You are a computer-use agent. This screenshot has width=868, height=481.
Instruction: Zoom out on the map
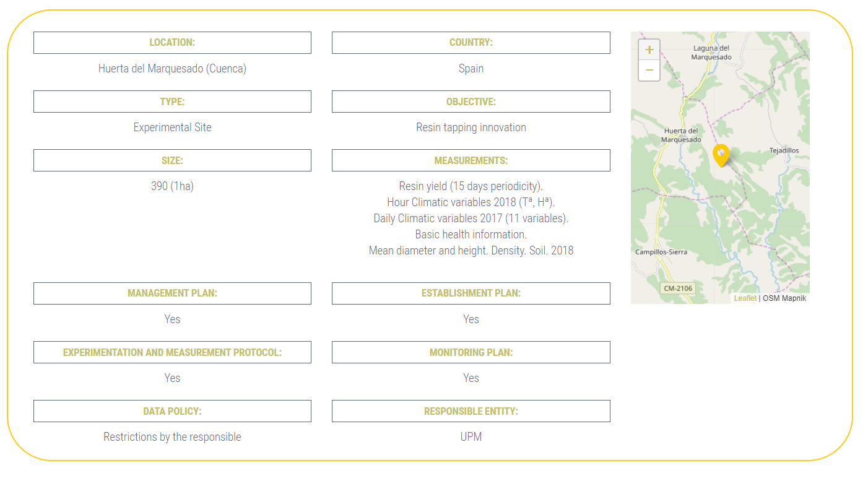[649, 71]
